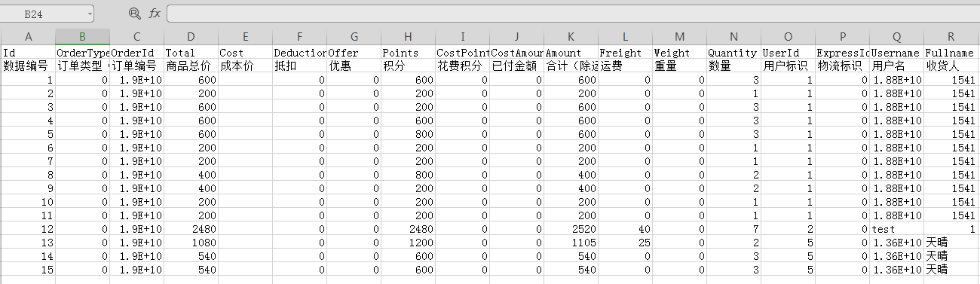Click 天晴 in the Id 15 row
This screenshot has height=284, width=980.
point(951,270)
